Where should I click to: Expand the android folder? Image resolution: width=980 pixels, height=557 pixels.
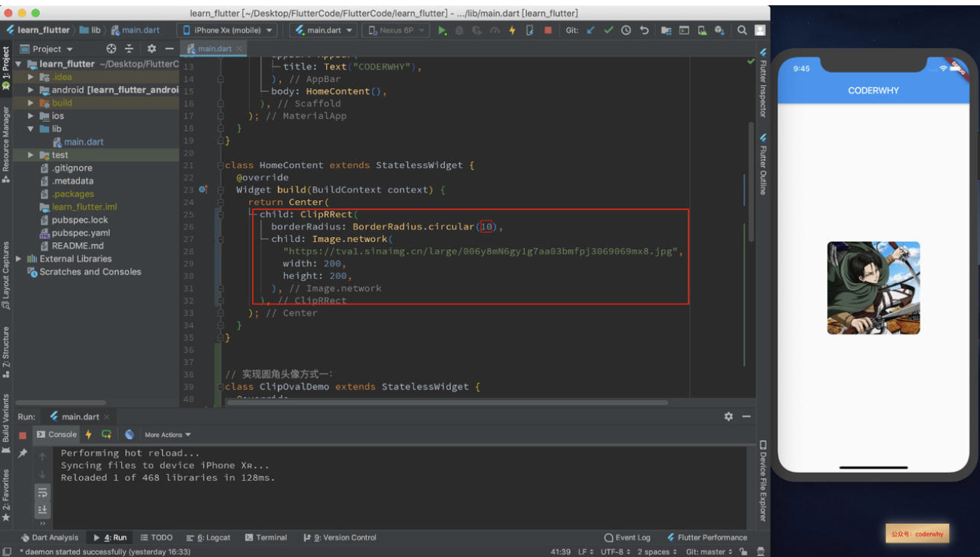coord(31,90)
